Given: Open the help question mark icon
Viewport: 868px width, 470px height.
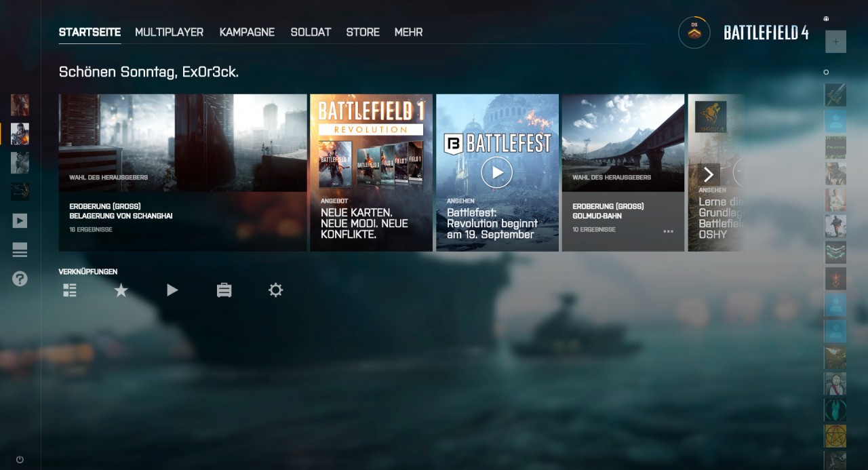Looking at the screenshot, I should pyautogui.click(x=20, y=278).
